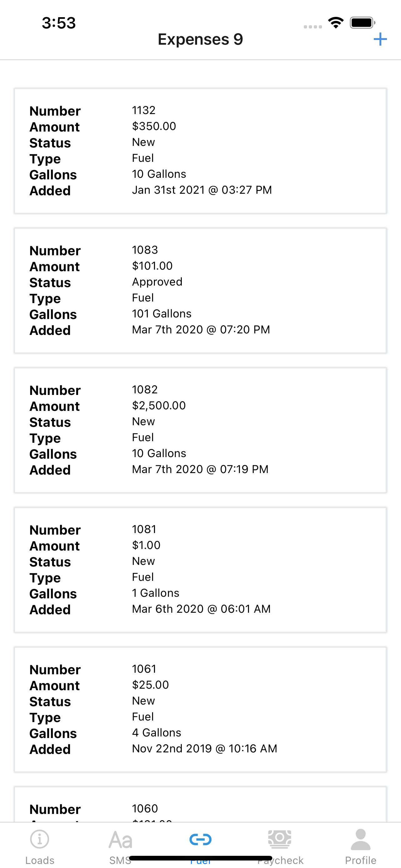Image resolution: width=401 pixels, height=868 pixels.
Task: Open the Profile person icon
Action: [361, 839]
